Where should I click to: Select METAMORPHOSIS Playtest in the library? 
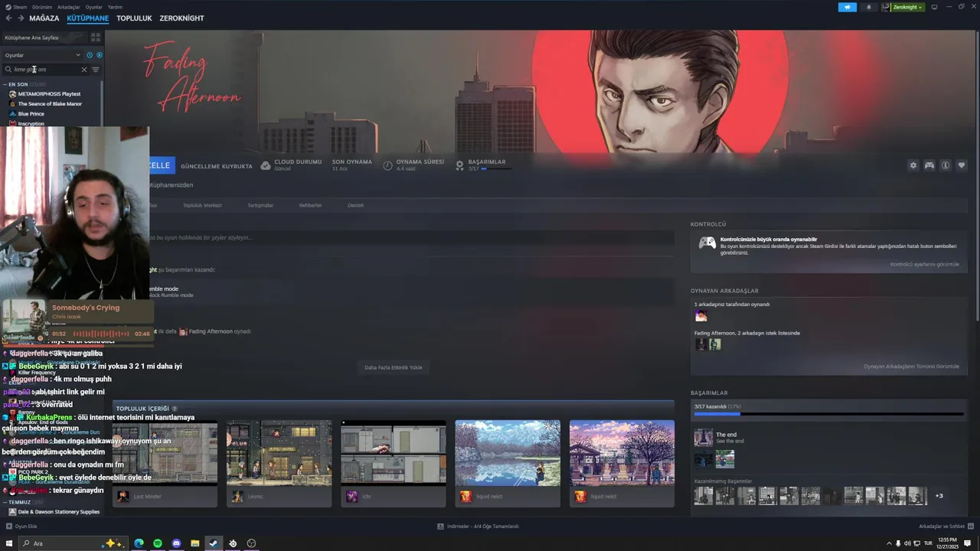[x=49, y=94]
